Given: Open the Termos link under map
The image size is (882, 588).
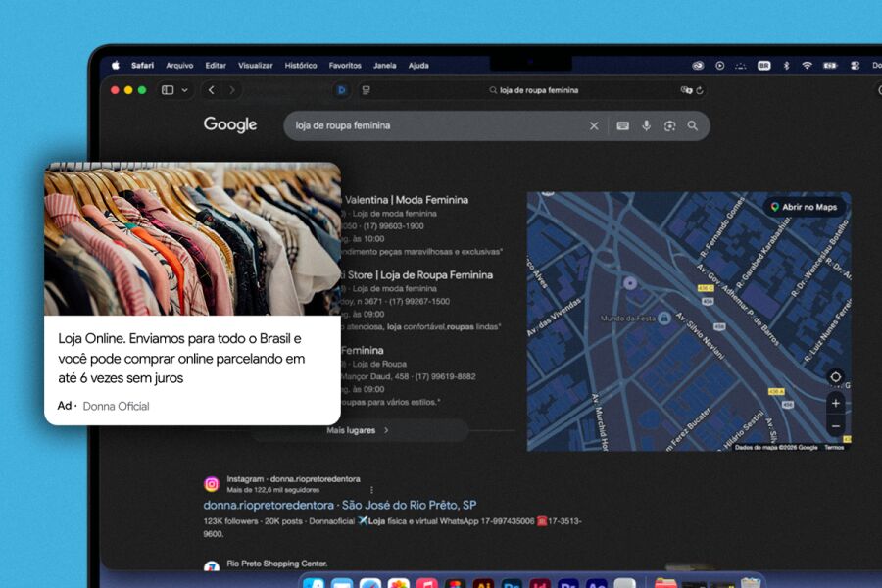Looking at the screenshot, I should tap(834, 447).
